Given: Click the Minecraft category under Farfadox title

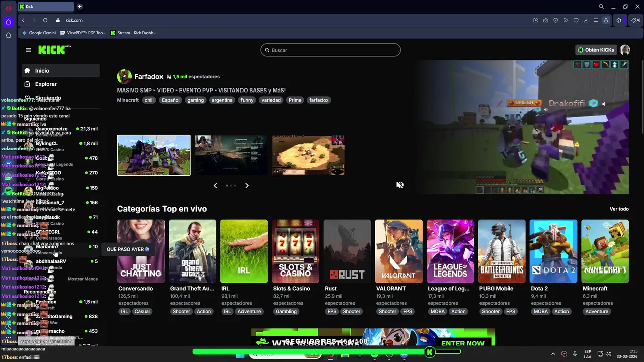Looking at the screenshot, I should point(128,100).
